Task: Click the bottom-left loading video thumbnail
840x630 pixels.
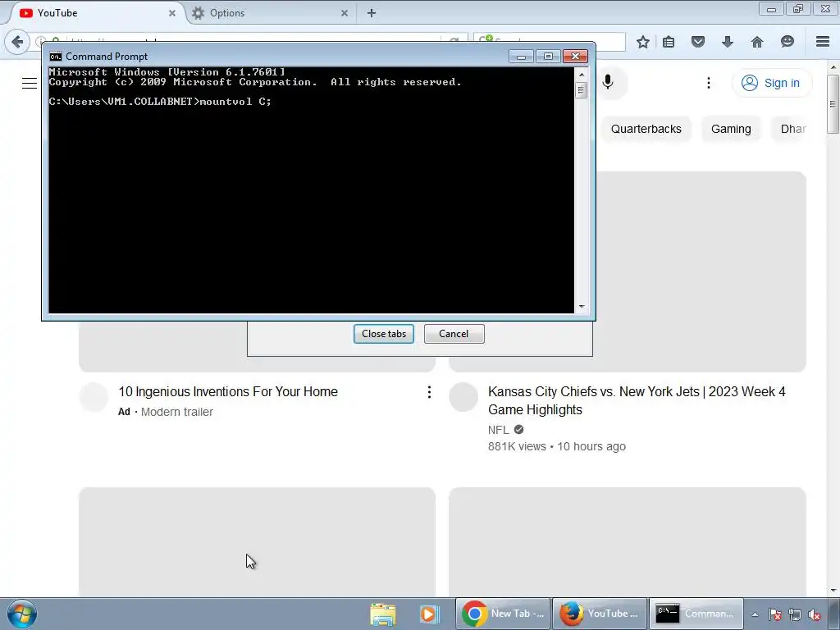Action: click(257, 542)
